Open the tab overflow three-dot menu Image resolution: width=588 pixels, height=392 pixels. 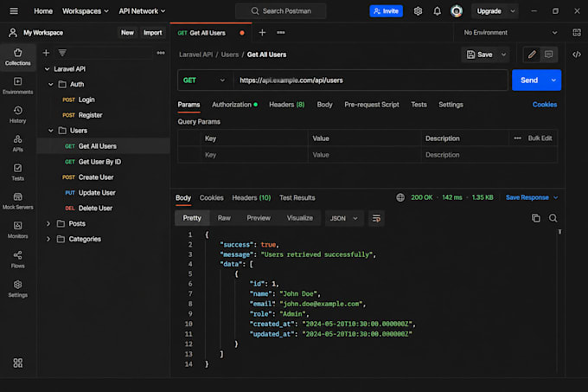[280, 33]
